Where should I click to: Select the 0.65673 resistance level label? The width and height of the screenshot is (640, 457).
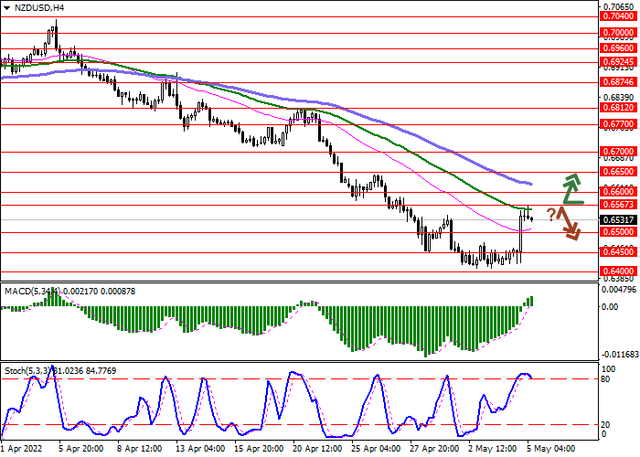point(619,204)
